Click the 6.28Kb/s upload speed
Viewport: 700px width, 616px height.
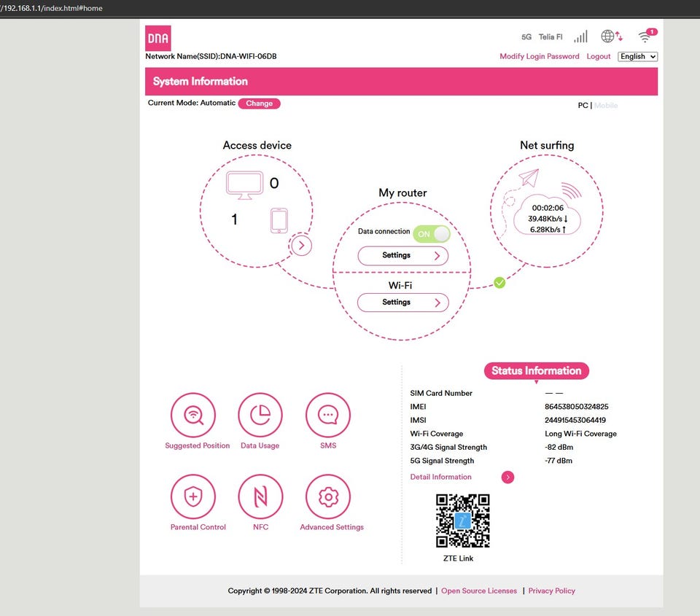pos(548,230)
